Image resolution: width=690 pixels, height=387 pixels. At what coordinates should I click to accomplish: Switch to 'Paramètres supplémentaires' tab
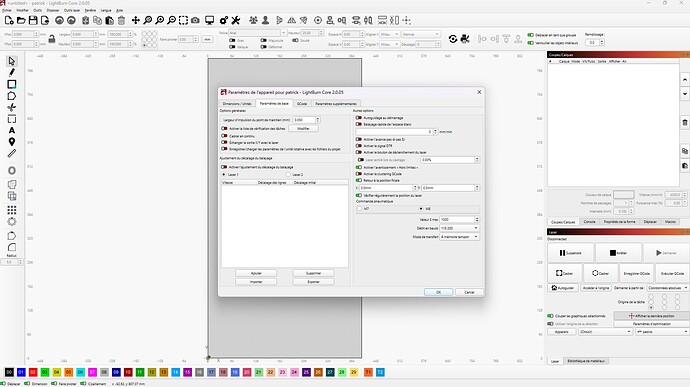[336, 104]
